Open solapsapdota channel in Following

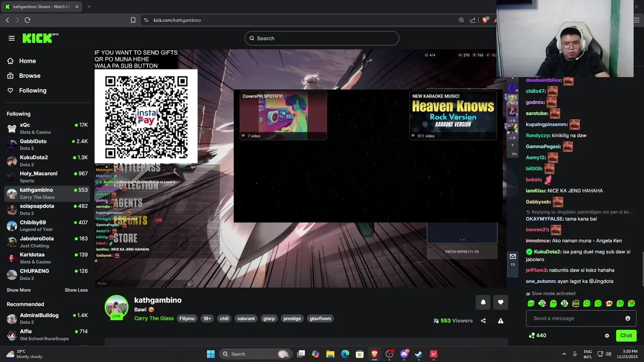tap(47, 210)
